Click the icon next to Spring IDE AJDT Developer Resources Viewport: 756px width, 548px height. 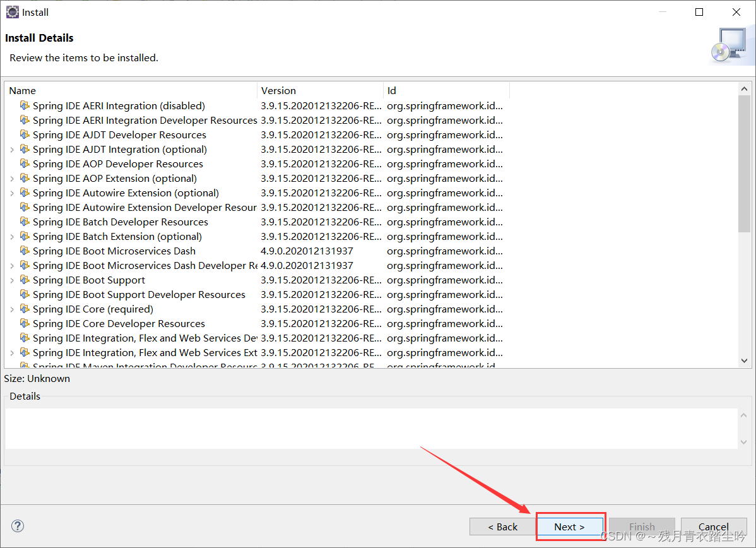(x=25, y=134)
